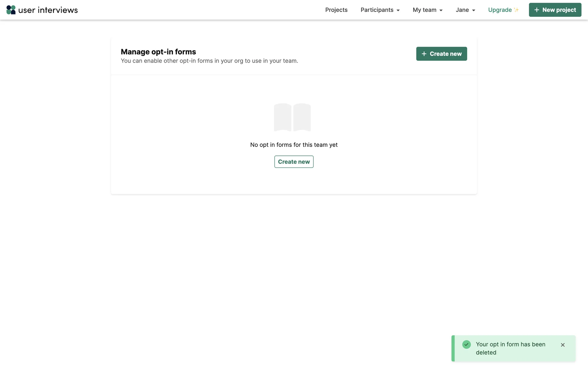Dismiss the deleted notification with X

point(563,345)
